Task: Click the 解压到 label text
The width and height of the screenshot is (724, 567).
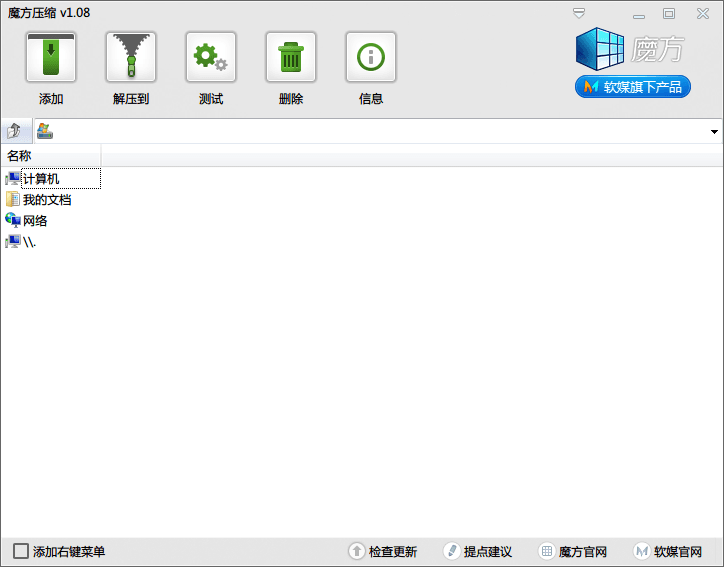Action: click(131, 98)
